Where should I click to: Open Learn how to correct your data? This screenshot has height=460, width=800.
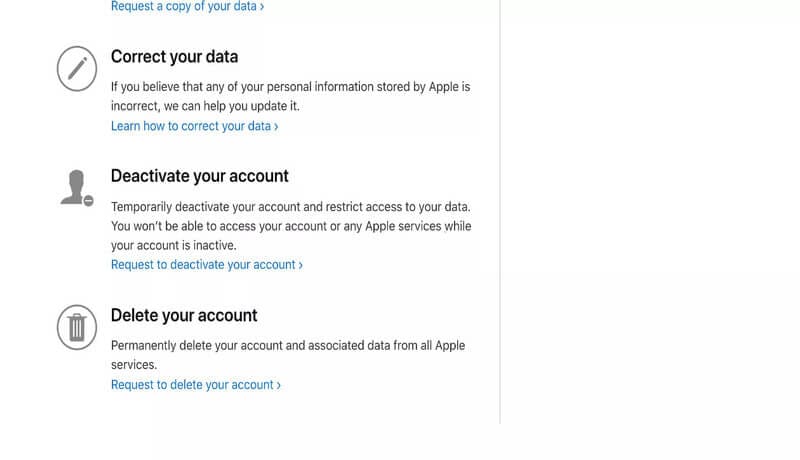click(x=190, y=126)
